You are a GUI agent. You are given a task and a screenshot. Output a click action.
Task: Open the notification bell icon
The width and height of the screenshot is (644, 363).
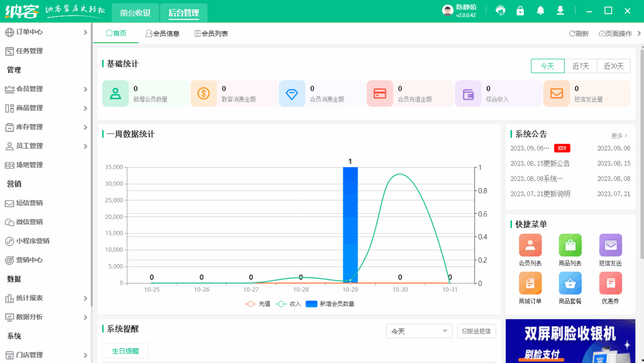540,11
